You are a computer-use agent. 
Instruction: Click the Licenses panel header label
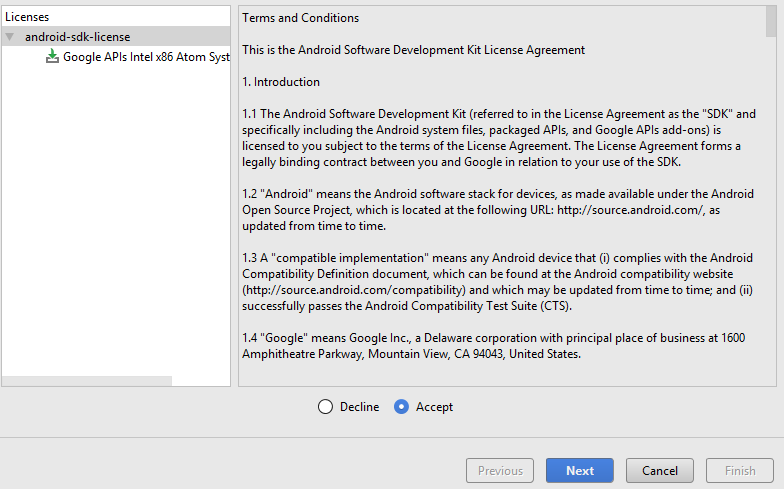click(x=27, y=17)
